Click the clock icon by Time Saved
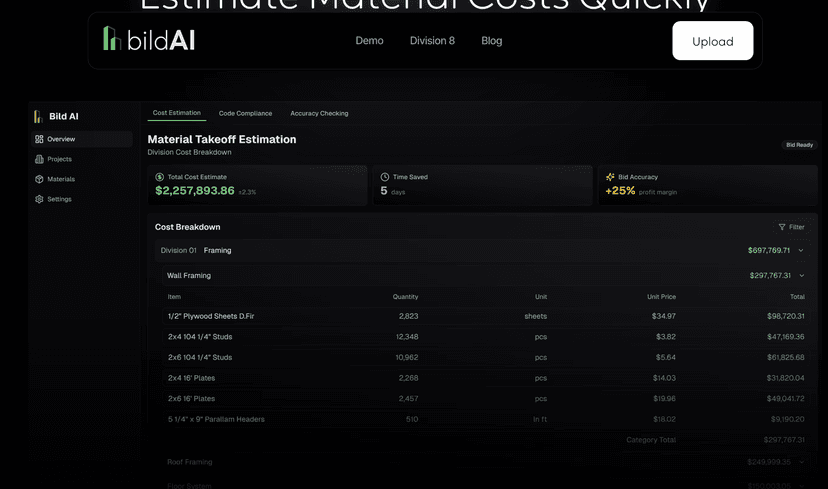Screen dimensions: 828x489 pyautogui.click(x=385, y=177)
